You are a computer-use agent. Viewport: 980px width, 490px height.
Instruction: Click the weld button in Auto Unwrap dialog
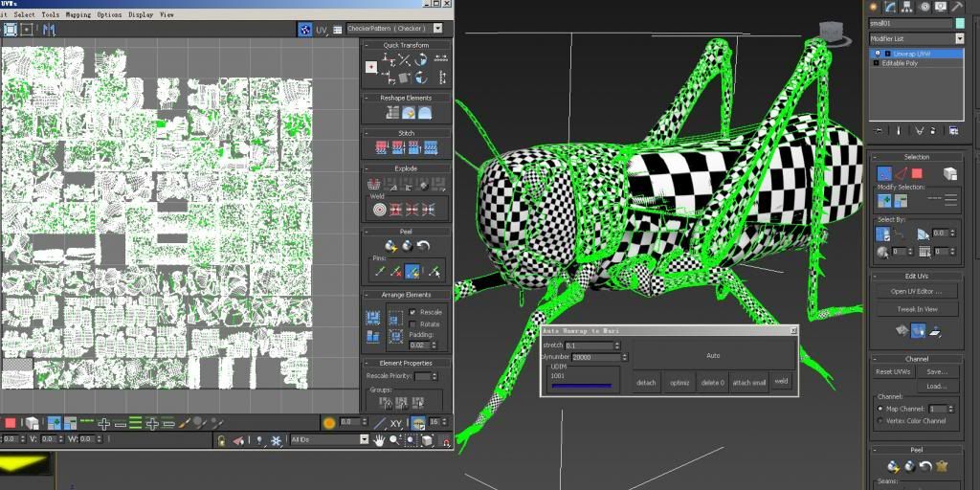point(781,381)
